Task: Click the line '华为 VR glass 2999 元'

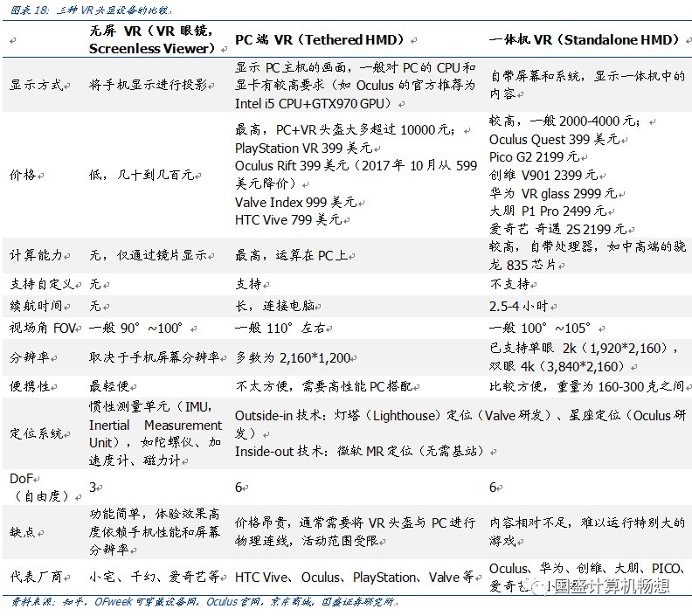Action: (553, 193)
